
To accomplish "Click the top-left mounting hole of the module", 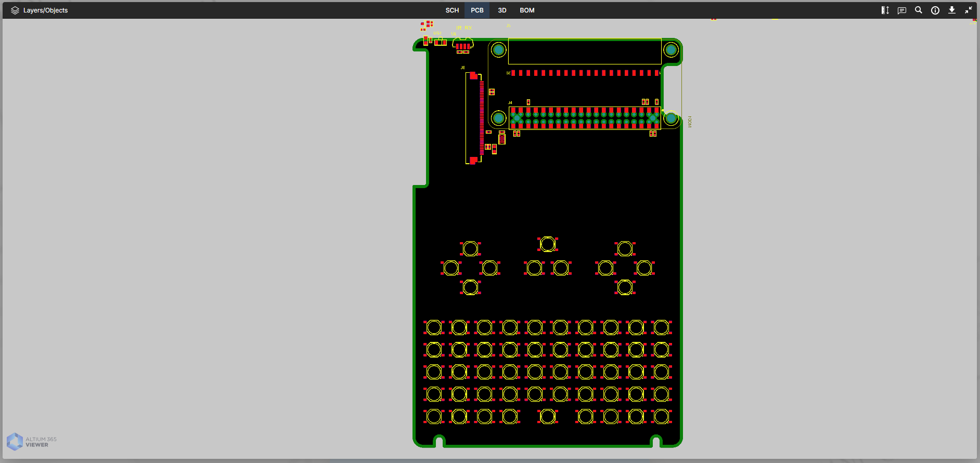I will click(499, 50).
